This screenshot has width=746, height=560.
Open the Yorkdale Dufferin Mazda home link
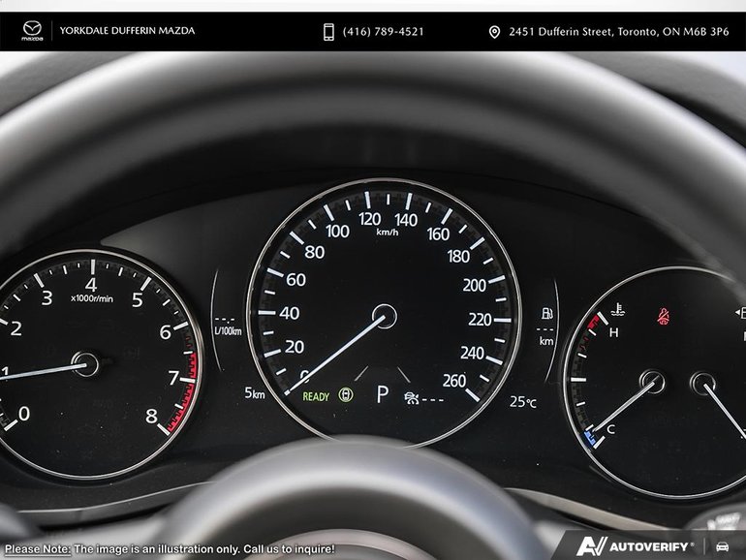tap(127, 31)
